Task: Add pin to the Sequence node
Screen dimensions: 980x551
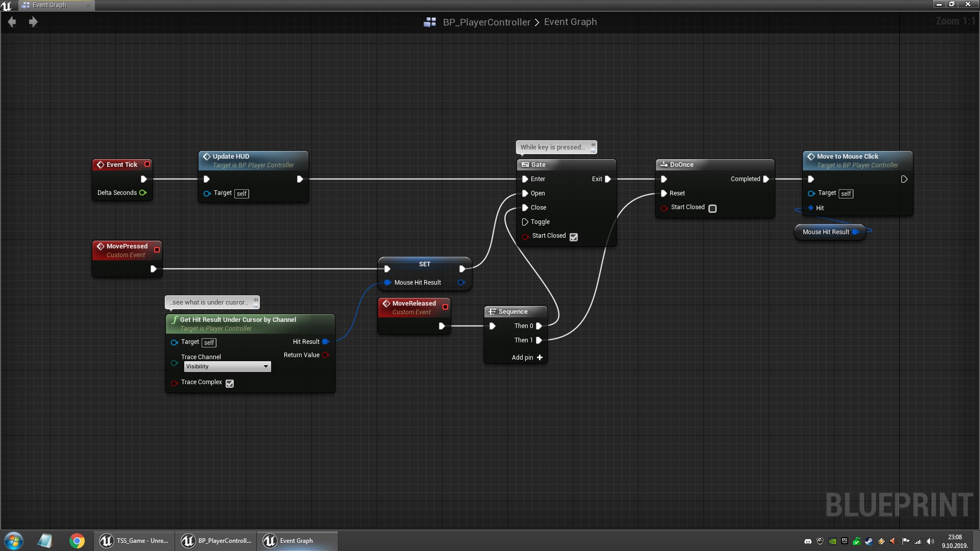Action: click(540, 358)
